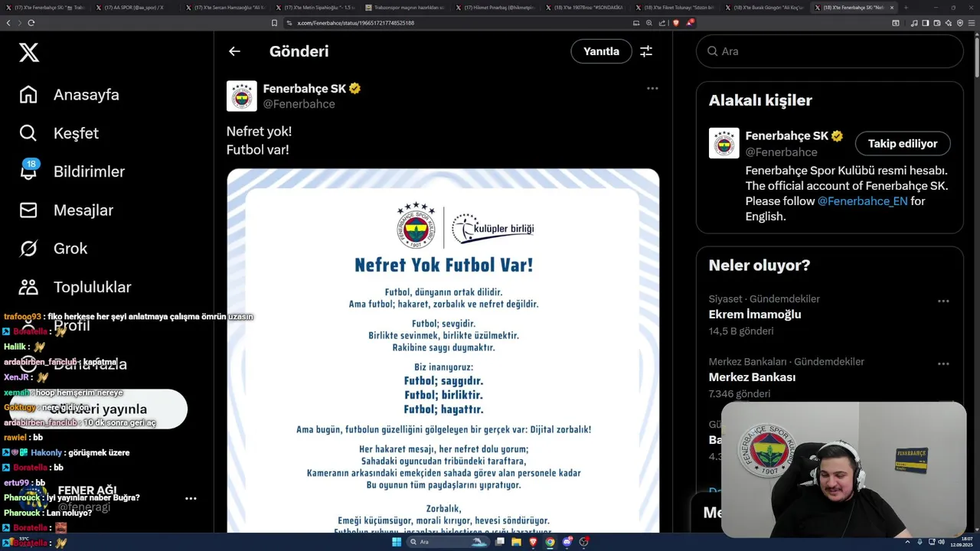Click the Alakalı kişiler heading
This screenshot has width=980, height=551.
click(x=760, y=100)
